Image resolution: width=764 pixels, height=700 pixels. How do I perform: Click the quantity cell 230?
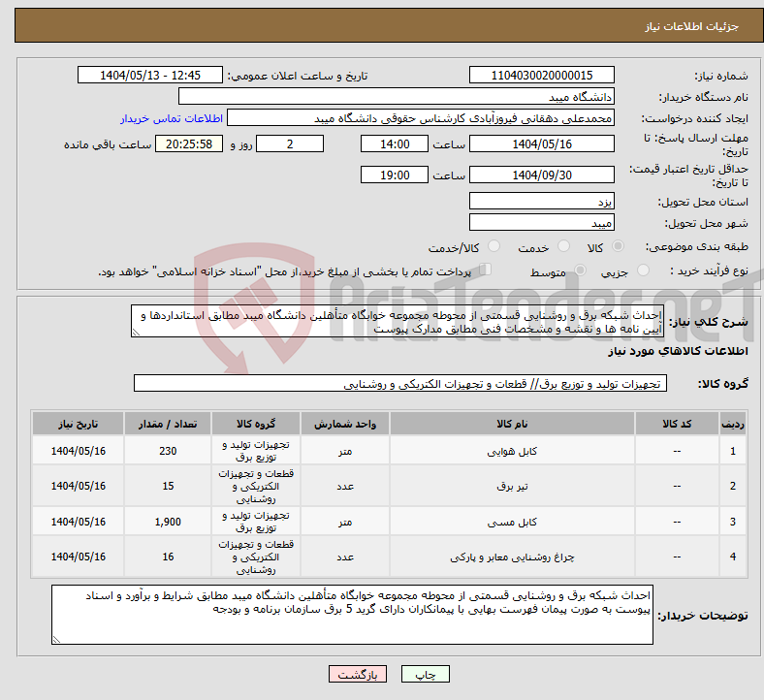168,451
